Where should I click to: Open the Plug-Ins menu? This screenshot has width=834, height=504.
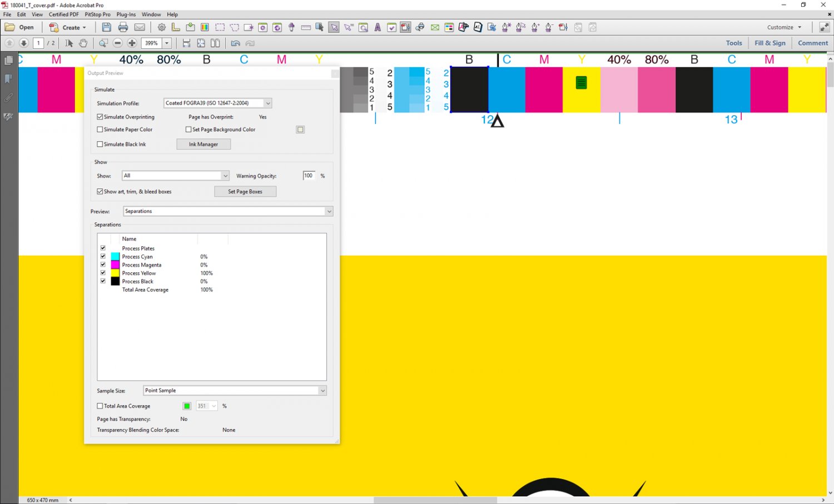[x=126, y=14]
